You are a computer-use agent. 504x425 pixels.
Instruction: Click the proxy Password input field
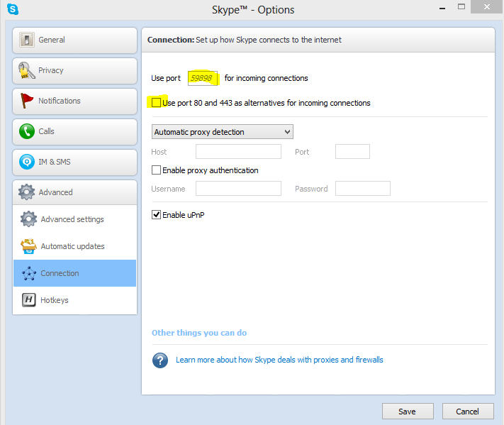point(363,189)
